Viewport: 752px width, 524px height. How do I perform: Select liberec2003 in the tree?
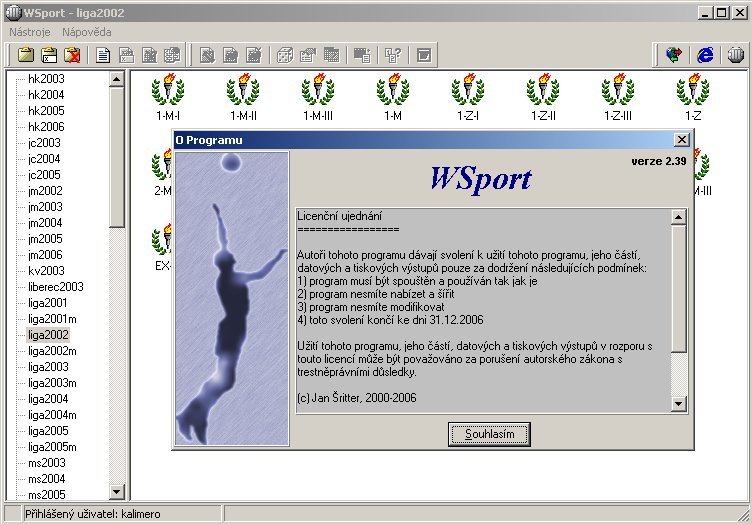(x=56, y=287)
